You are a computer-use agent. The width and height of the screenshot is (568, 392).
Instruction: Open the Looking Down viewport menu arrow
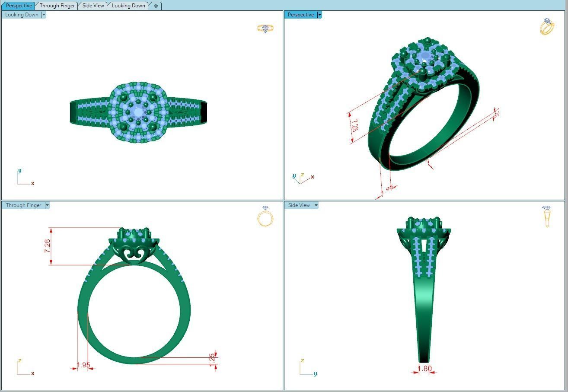tap(44, 15)
